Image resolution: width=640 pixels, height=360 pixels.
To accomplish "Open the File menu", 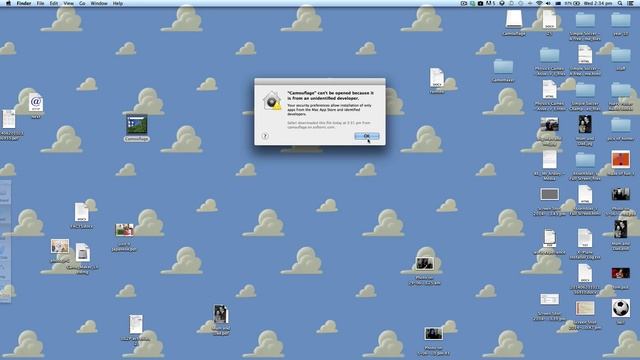I will click(x=40, y=3).
